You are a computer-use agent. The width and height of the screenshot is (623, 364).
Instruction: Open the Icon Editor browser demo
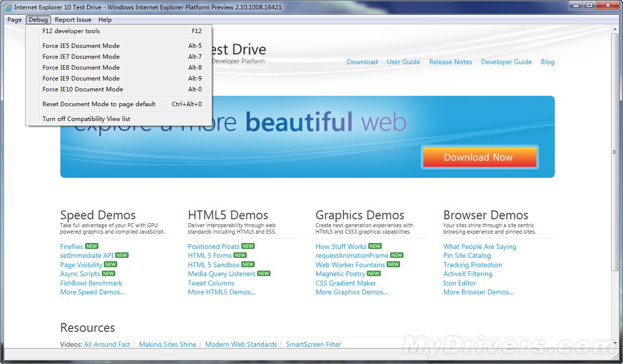(x=459, y=283)
